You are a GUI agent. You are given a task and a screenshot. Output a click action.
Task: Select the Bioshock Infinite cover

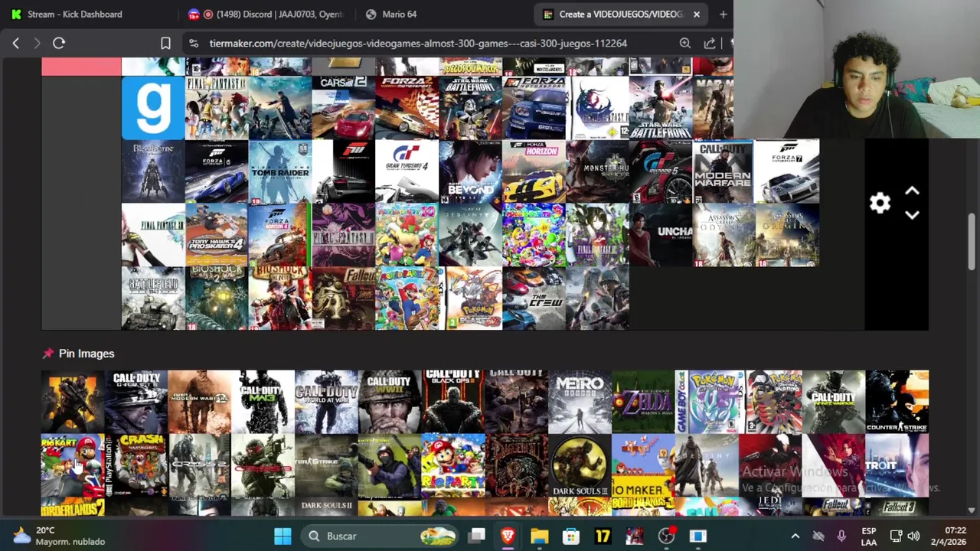coord(280,298)
